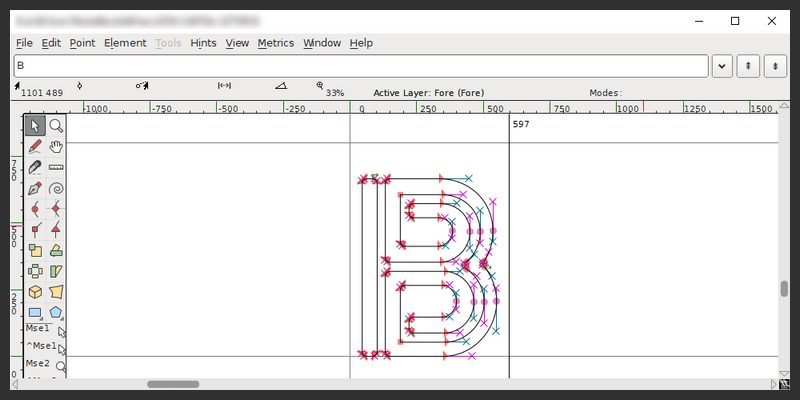Click the glyph text field containing B

360,66
